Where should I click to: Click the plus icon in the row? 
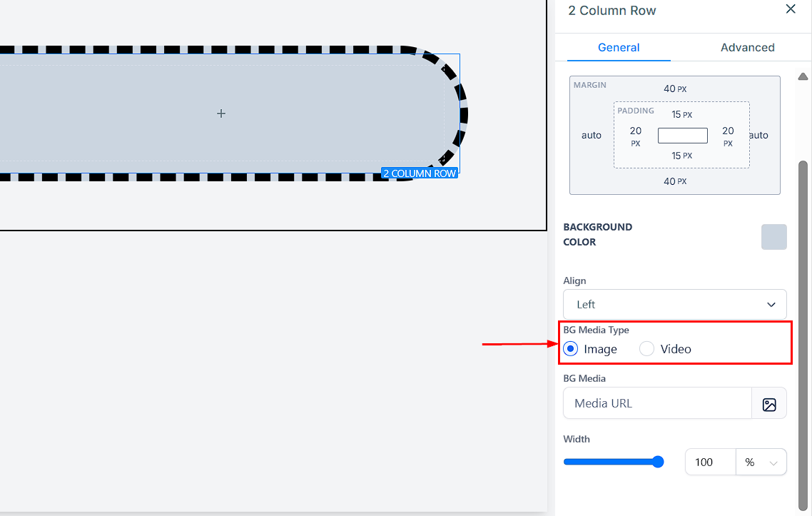tap(221, 113)
